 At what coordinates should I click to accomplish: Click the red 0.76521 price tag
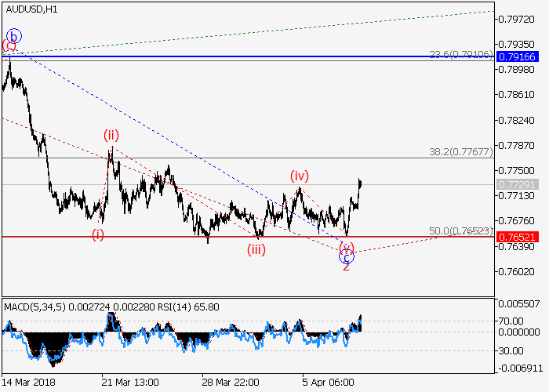pos(516,236)
